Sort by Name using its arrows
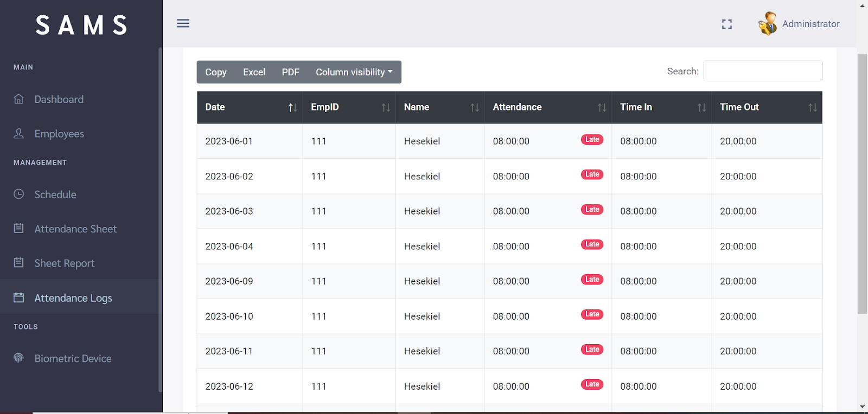The height and width of the screenshot is (414, 868). click(475, 107)
